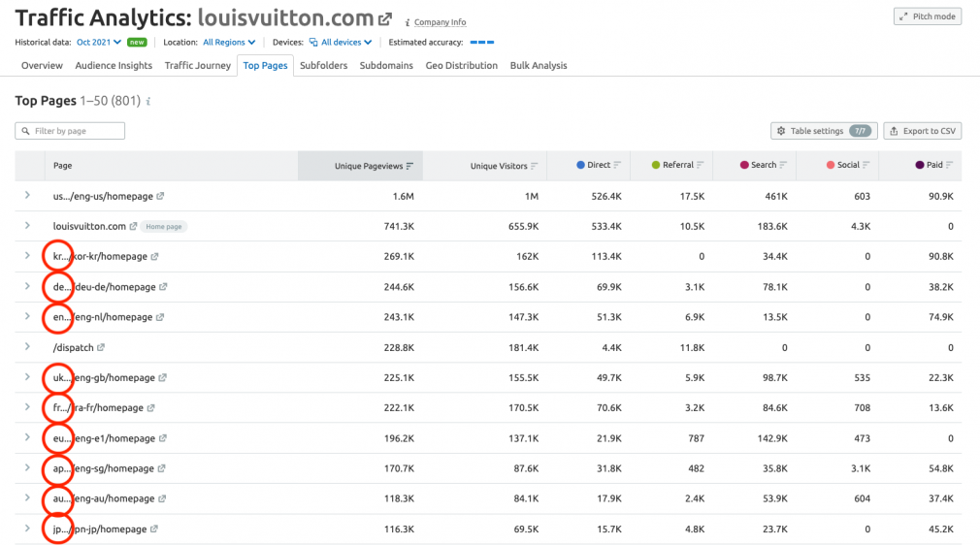Click the Company Info link

(440, 22)
